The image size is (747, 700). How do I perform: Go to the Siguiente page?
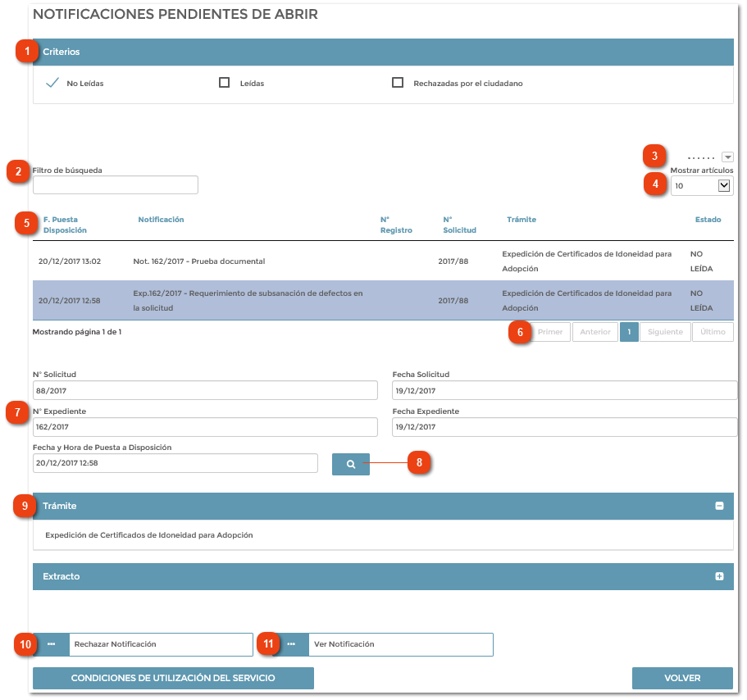(x=665, y=331)
